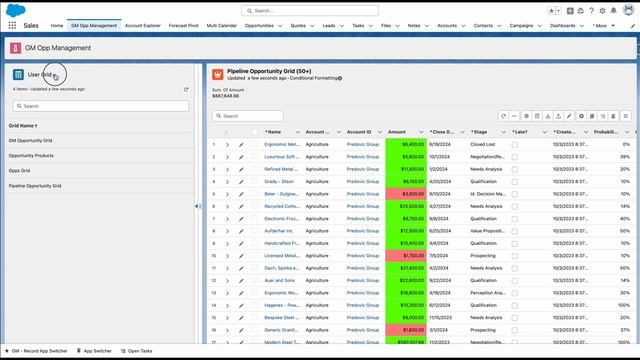Open the Setup gear icon

pyautogui.click(x=602, y=11)
